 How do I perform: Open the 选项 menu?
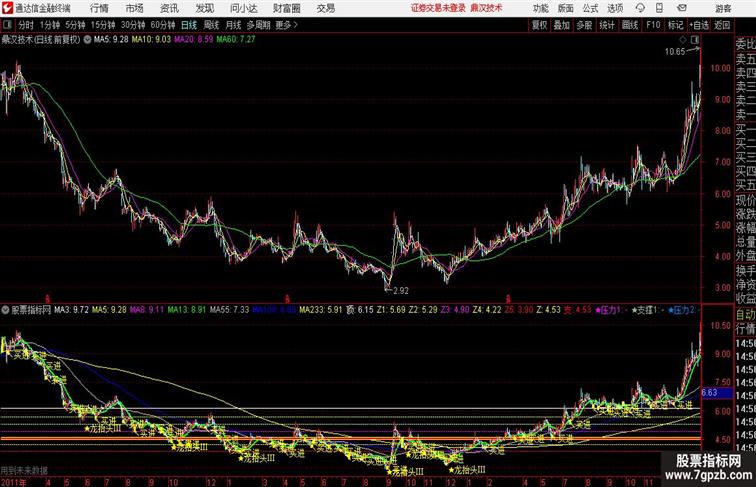tap(615, 8)
